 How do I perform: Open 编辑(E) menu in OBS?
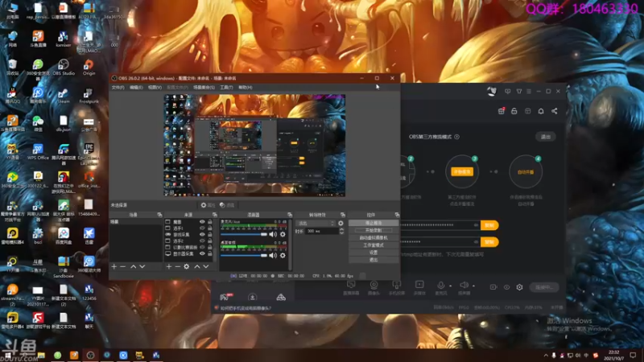(136, 88)
